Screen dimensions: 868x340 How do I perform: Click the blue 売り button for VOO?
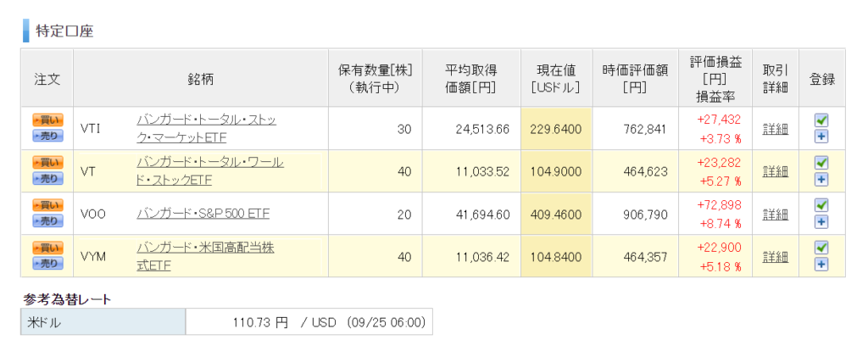click(47, 221)
